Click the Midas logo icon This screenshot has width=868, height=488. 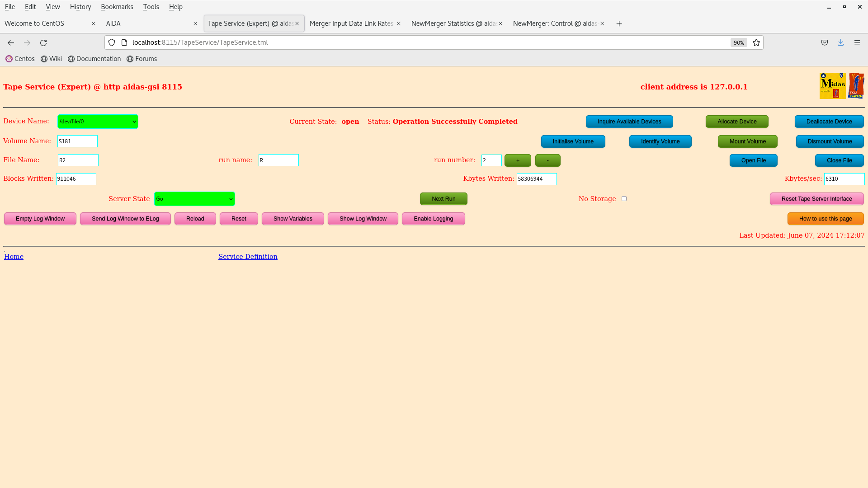(x=832, y=86)
